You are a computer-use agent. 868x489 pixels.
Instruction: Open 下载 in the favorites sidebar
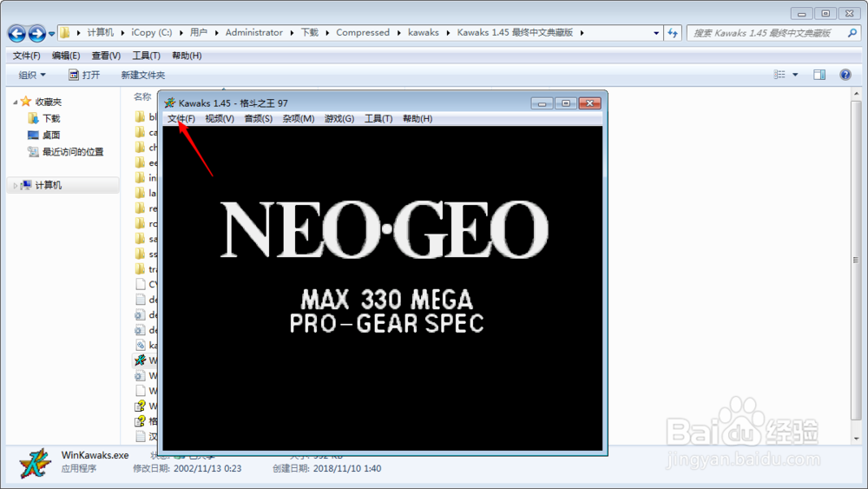51,118
